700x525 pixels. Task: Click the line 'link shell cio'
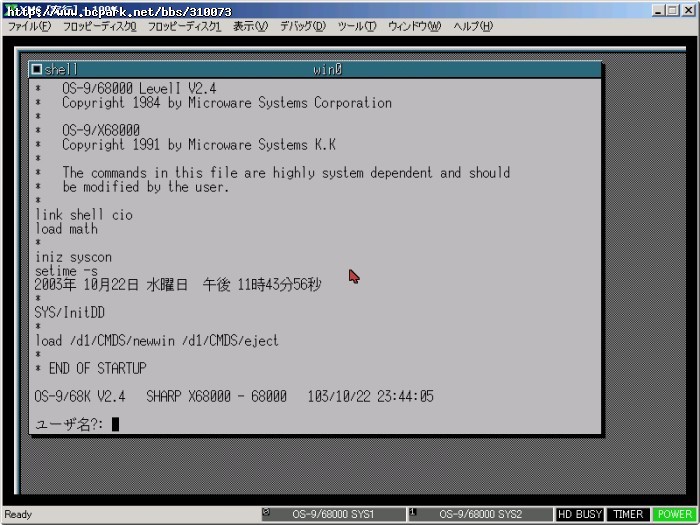pos(84,215)
